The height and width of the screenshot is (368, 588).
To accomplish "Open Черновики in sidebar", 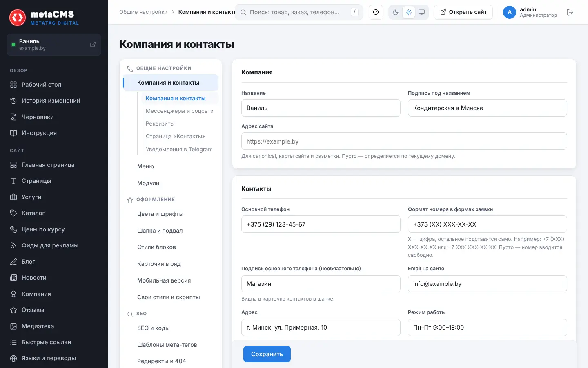I will point(54,117).
